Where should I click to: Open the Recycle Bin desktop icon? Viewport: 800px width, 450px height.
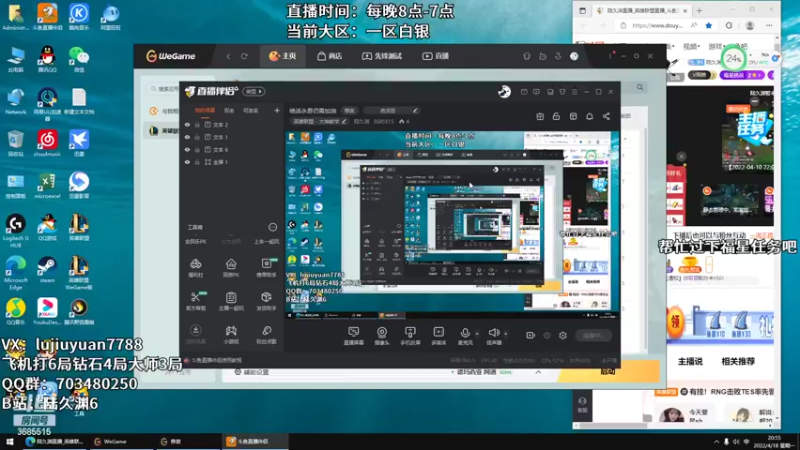click(x=15, y=143)
